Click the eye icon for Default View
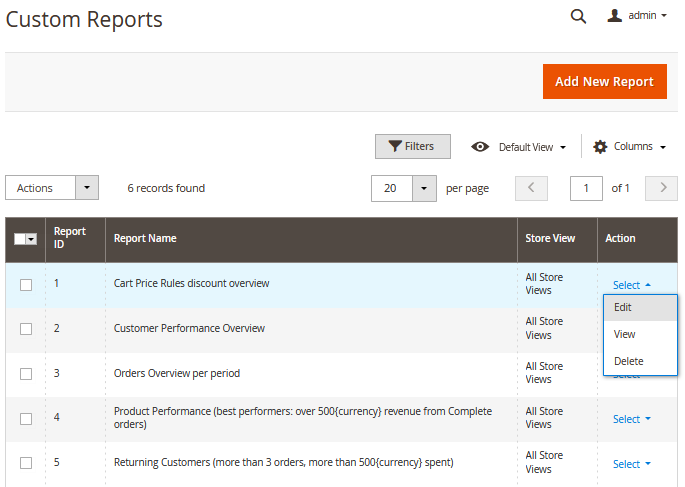 [x=480, y=147]
